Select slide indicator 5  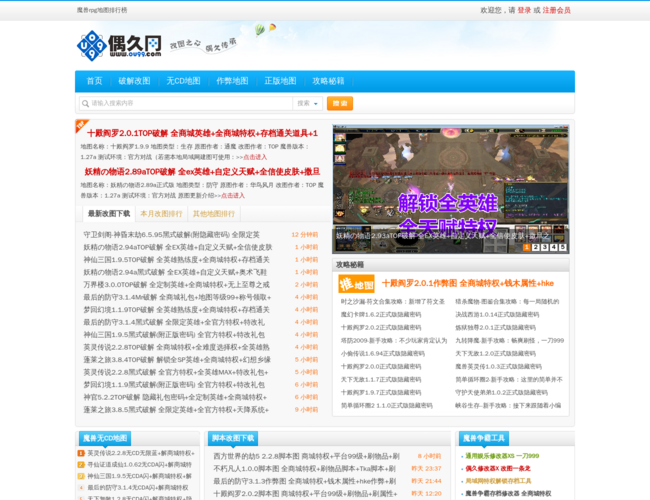[x=563, y=247]
